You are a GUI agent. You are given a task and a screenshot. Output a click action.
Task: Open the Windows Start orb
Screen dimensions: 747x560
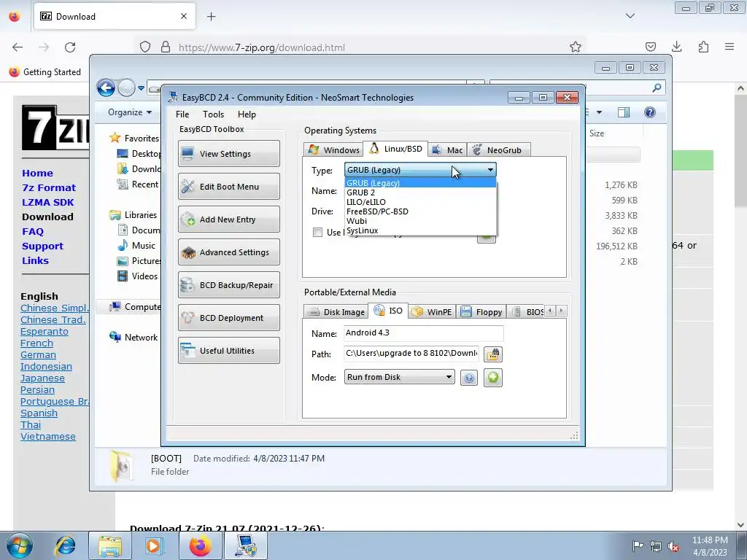(19, 545)
